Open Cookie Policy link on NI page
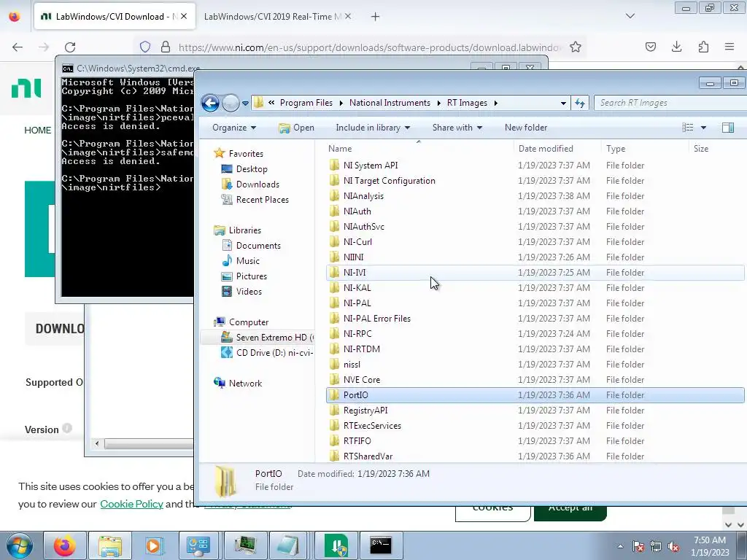 [x=131, y=504]
